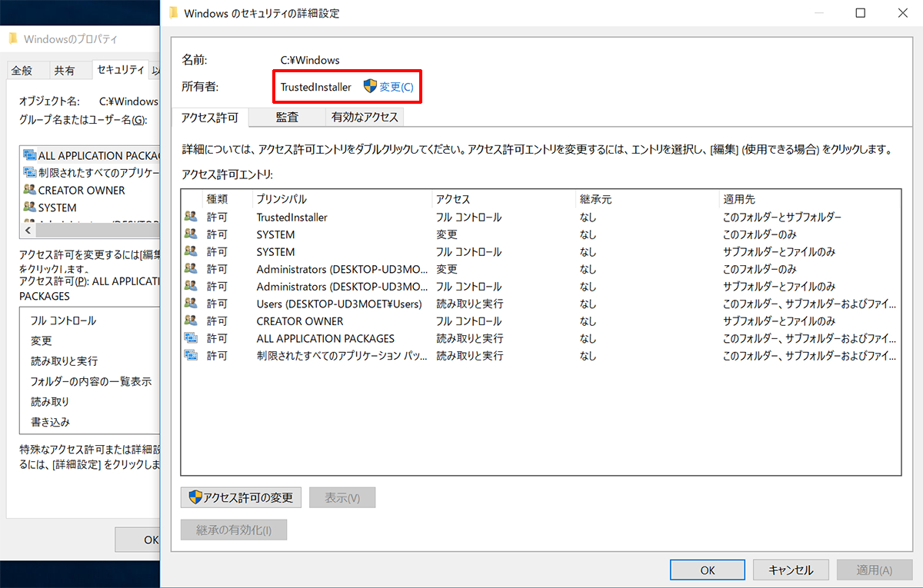
Task: Click フル コントロール in the properties permission list
Action: pyautogui.click(x=64, y=321)
